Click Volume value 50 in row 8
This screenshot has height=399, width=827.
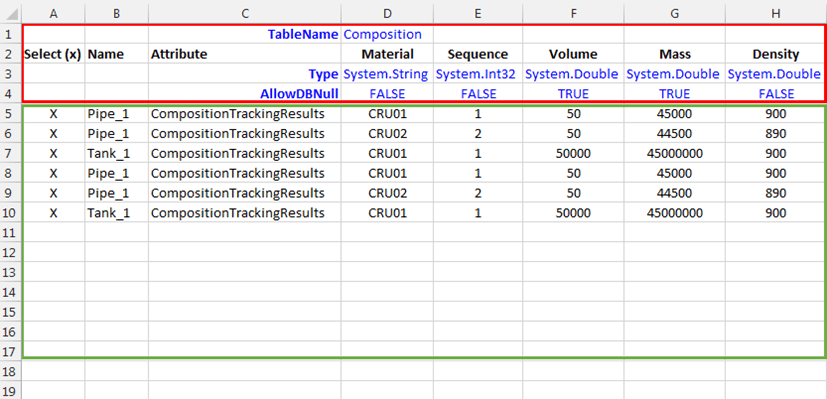click(x=574, y=173)
